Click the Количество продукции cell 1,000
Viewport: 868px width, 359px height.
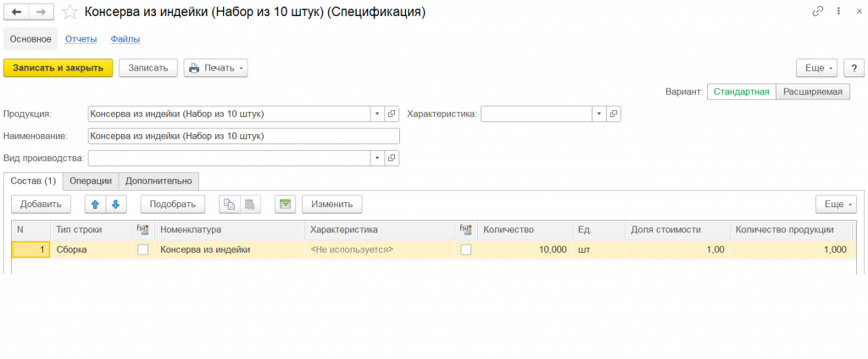pyautogui.click(x=791, y=250)
